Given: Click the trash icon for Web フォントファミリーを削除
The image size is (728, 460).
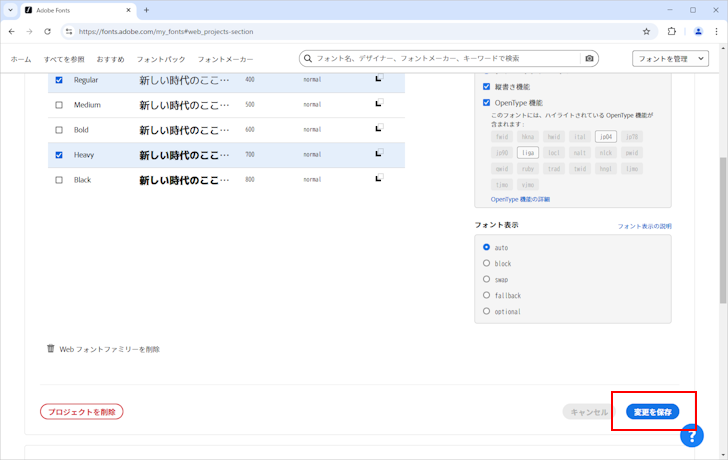Looking at the screenshot, I should point(51,348).
